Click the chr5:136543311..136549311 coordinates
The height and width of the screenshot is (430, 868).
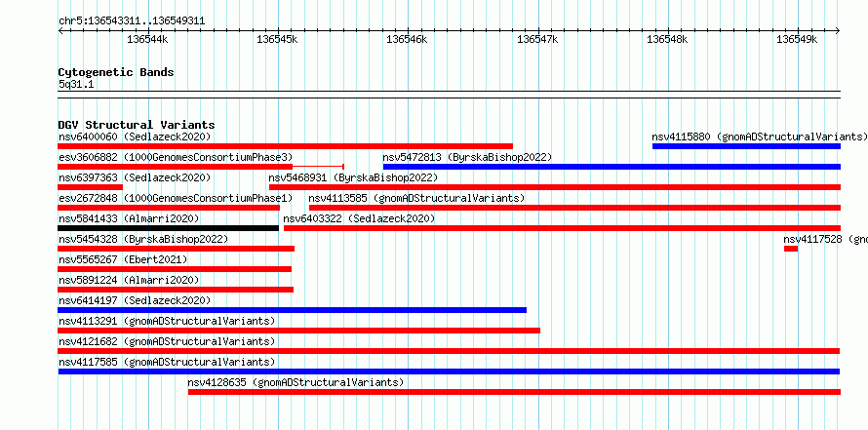click(132, 21)
